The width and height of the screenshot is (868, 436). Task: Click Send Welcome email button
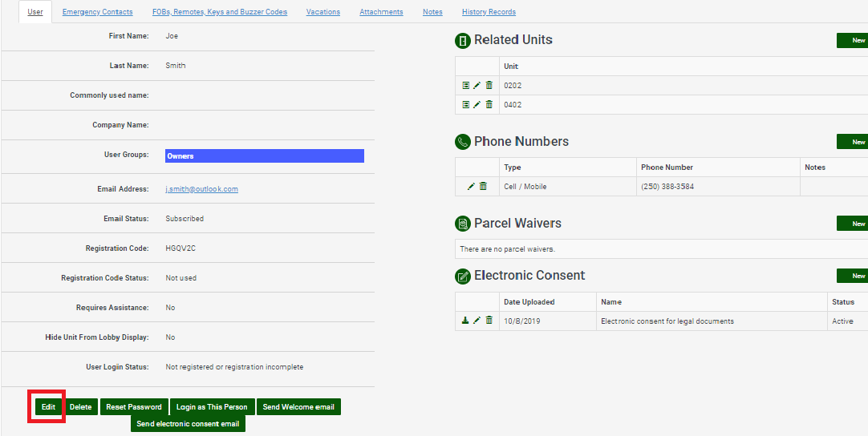click(298, 407)
